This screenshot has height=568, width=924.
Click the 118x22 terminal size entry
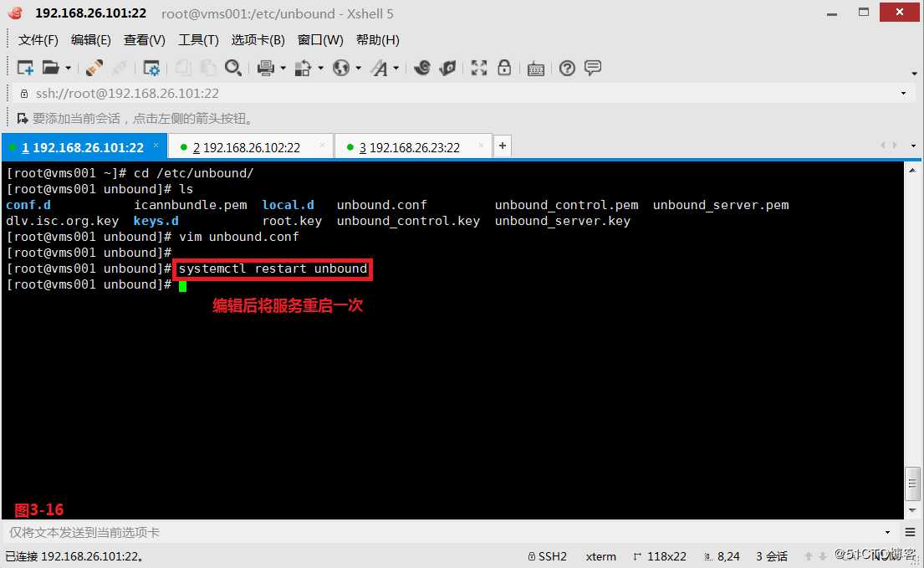click(660, 557)
